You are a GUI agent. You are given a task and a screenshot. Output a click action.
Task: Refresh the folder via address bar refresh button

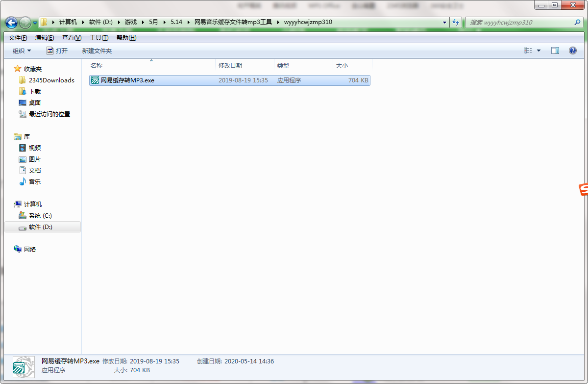(x=456, y=22)
